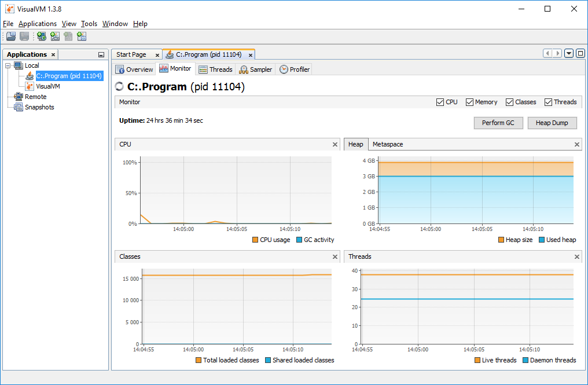Click the Used heap blue legend swatch
Screen dimensions: 588x385
click(x=542, y=240)
